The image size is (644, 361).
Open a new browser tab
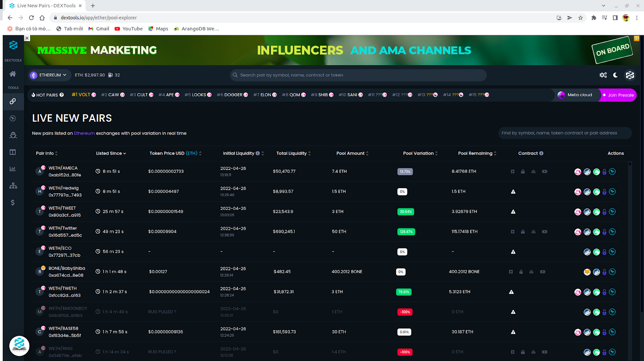pos(93,6)
